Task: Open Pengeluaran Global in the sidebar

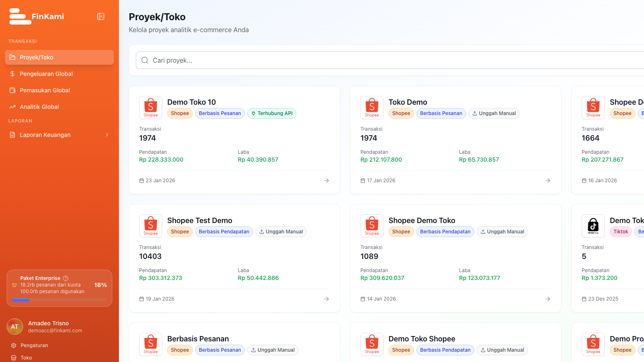Action: coord(46,74)
